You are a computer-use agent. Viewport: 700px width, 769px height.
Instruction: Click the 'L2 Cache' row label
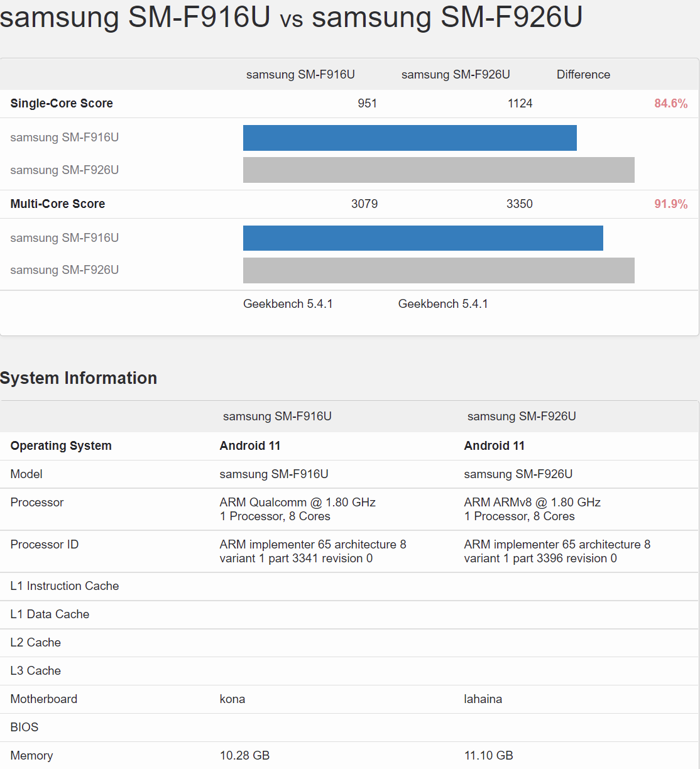[36, 643]
